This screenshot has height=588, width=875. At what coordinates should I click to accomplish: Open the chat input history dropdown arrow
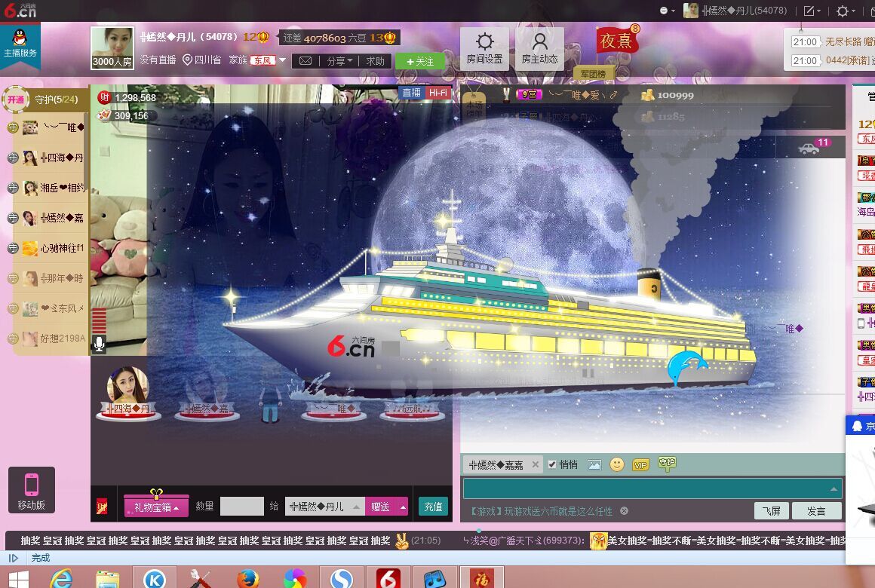pos(834,488)
